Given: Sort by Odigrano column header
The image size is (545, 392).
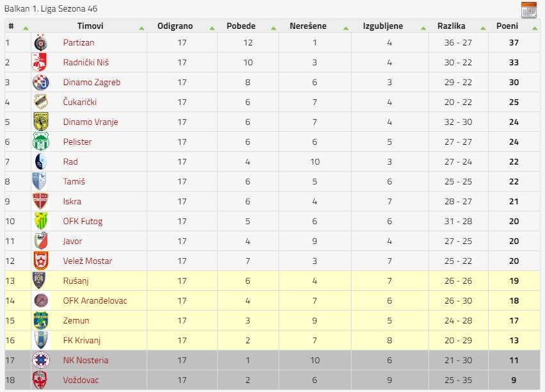Looking at the screenshot, I should click(x=175, y=26).
